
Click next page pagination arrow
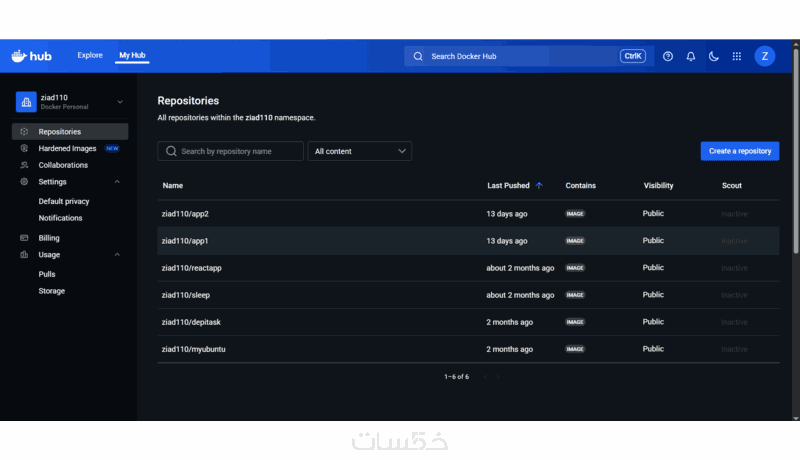[498, 377]
